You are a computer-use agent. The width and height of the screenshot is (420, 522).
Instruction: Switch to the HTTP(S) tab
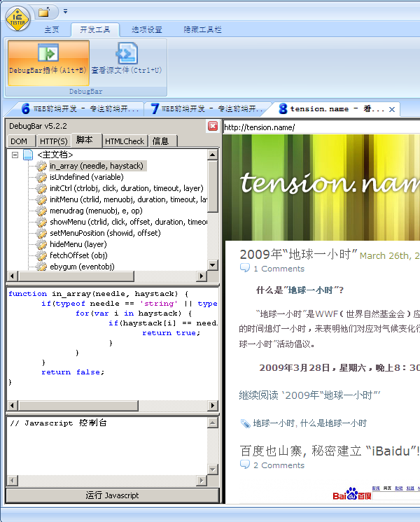53,141
